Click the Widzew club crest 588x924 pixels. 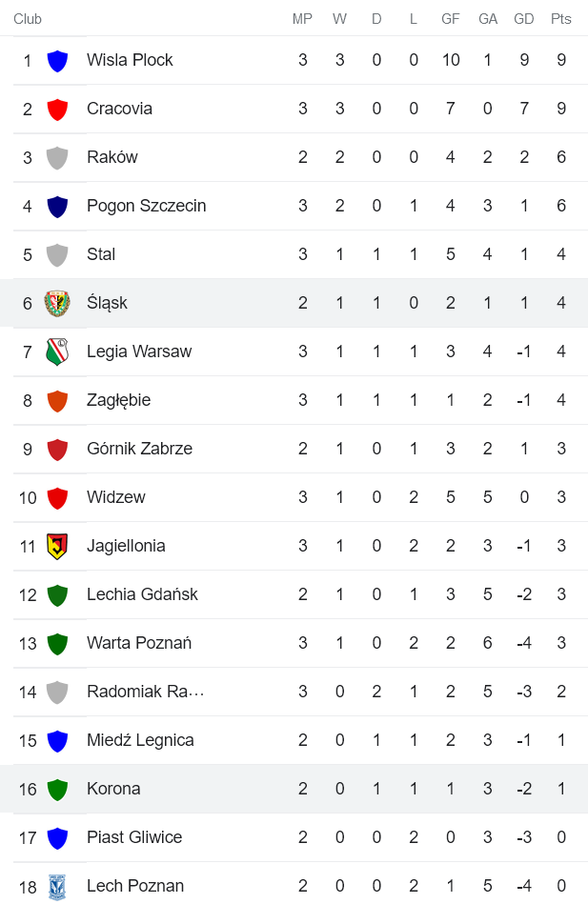[57, 496]
